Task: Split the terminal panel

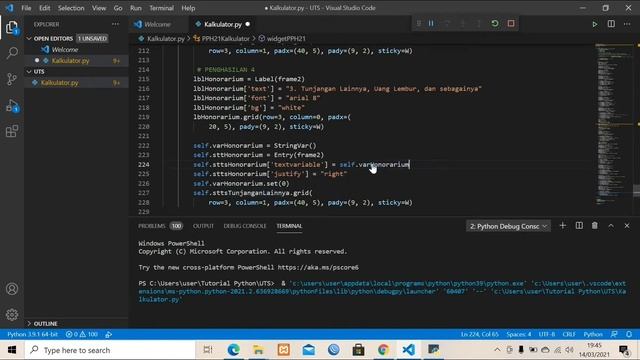Action: tap(579, 226)
